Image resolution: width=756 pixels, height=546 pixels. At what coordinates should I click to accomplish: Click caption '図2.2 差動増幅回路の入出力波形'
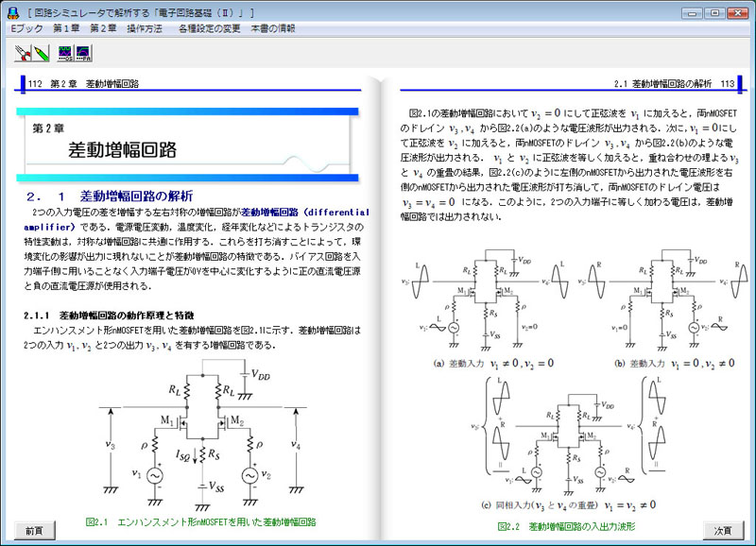coord(566,526)
